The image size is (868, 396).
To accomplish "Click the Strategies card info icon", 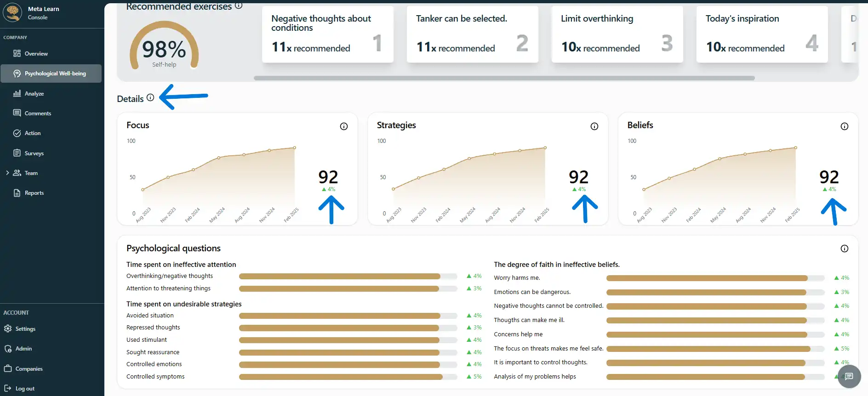I will (x=594, y=126).
